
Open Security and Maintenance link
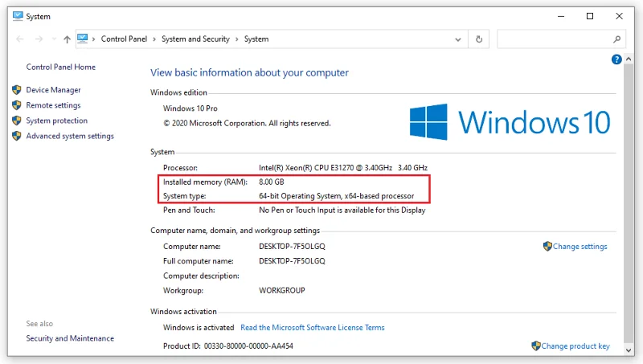click(70, 338)
